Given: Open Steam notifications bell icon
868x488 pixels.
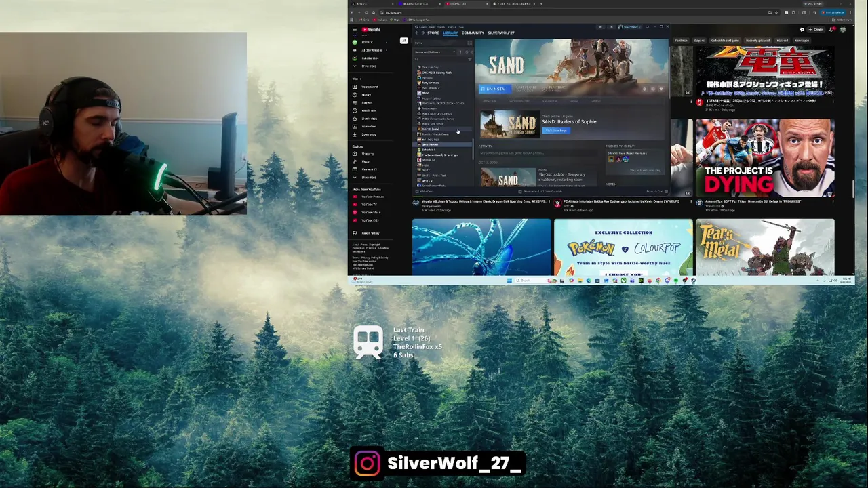Looking at the screenshot, I should tap(611, 27).
